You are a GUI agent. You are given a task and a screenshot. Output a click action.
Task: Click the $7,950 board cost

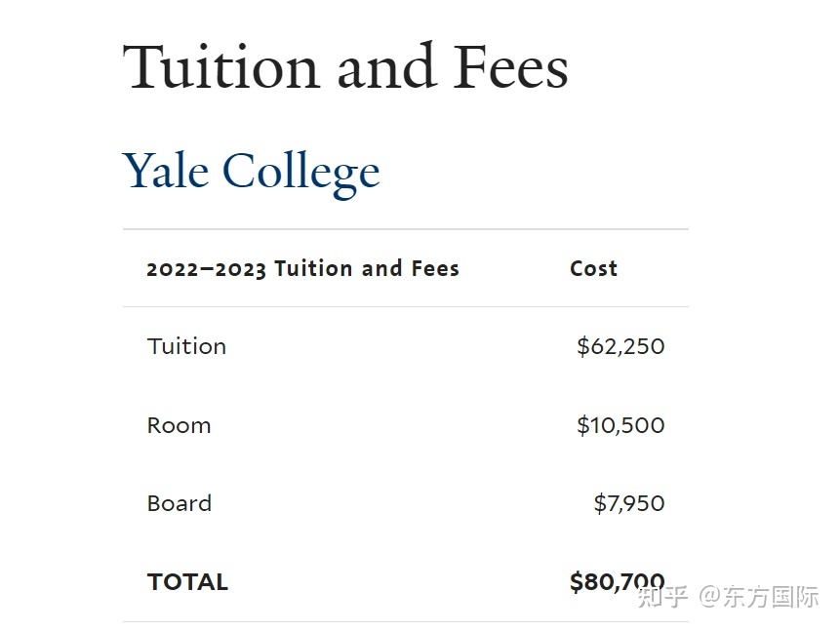pos(629,503)
